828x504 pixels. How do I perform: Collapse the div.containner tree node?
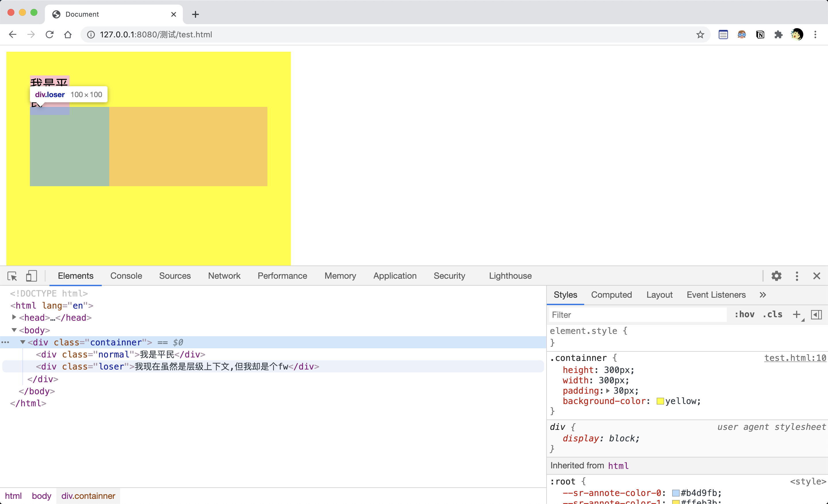point(23,342)
